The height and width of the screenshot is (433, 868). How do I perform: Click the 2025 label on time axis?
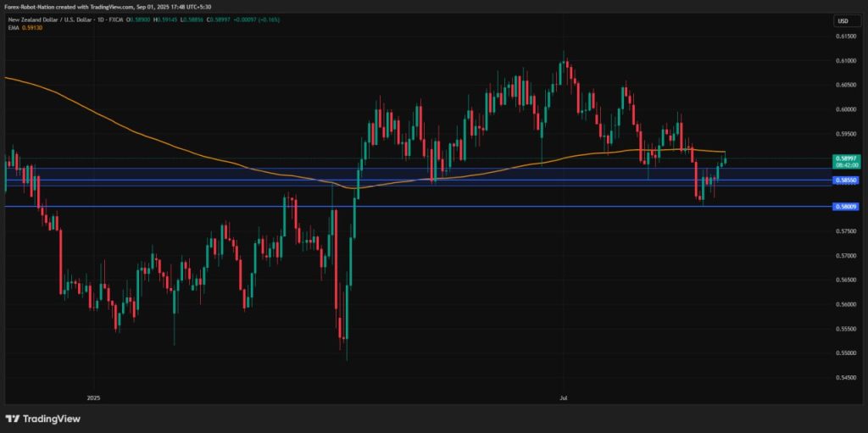click(x=93, y=396)
